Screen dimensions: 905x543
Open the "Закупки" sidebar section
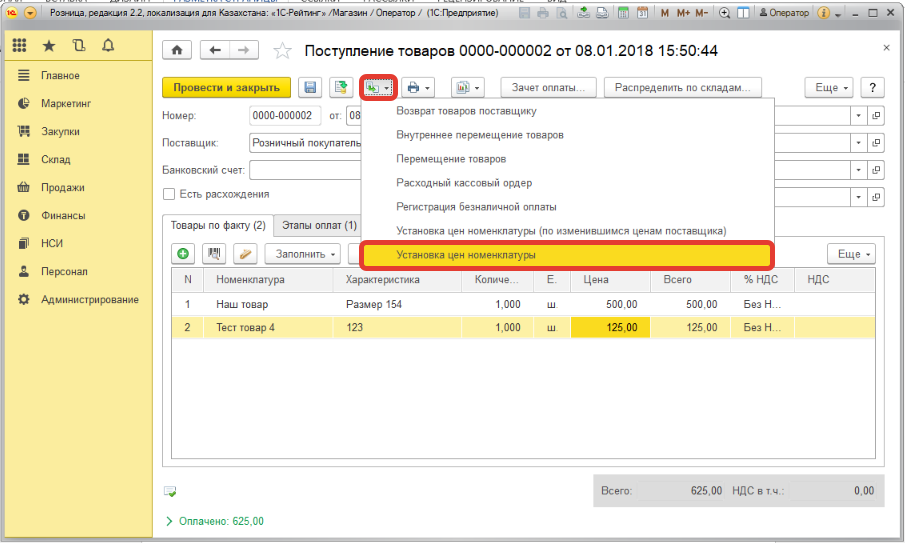point(60,131)
